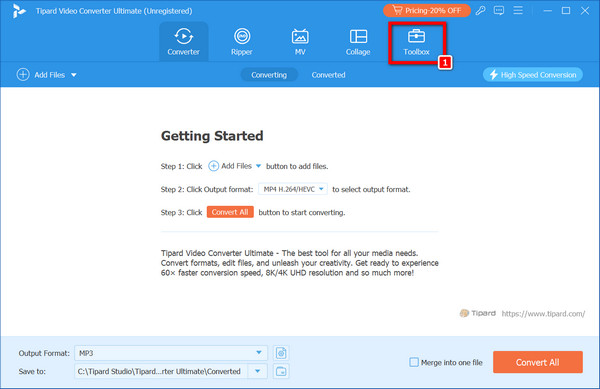Click the register key icon
Viewport: 600px width, 389px height.
481,11
